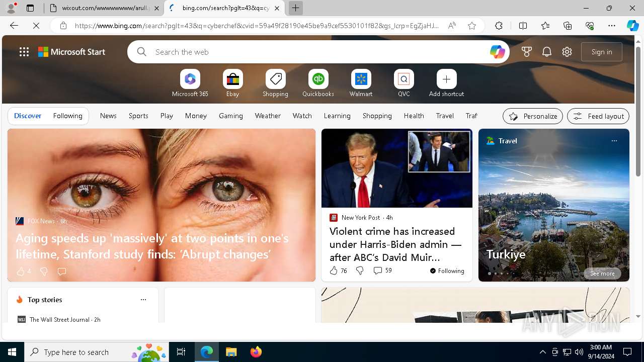Open Copilot sidebar in Edge
The width and height of the screenshot is (644, 362).
(632, 26)
